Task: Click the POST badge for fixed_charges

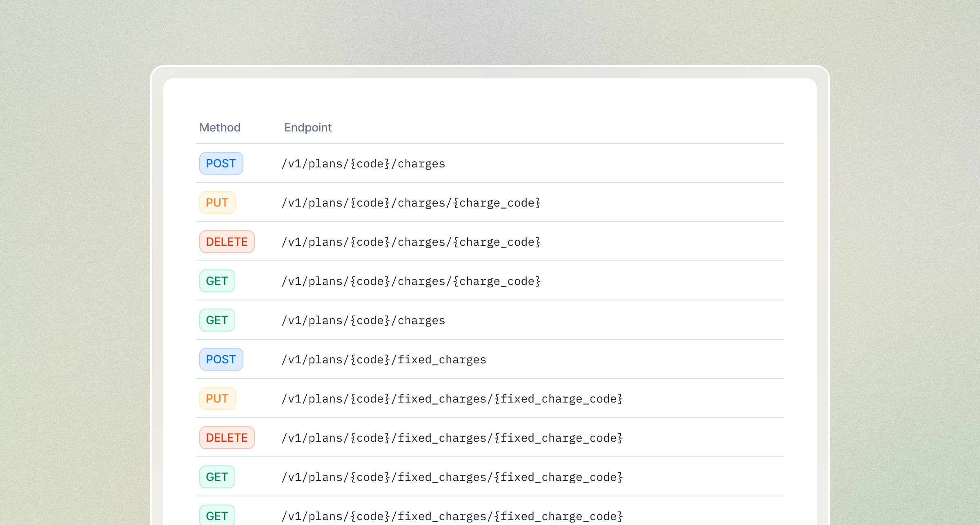Action: 221,359
